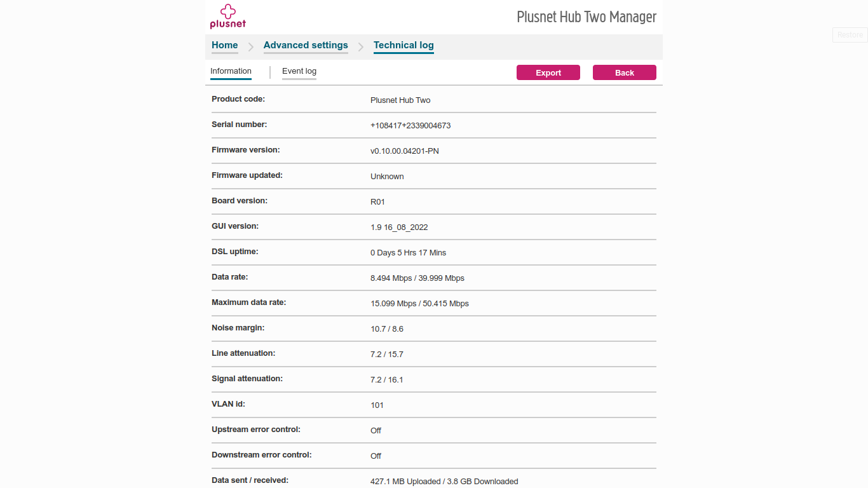Click the faded Restore button
The image size is (868, 488).
tap(850, 34)
